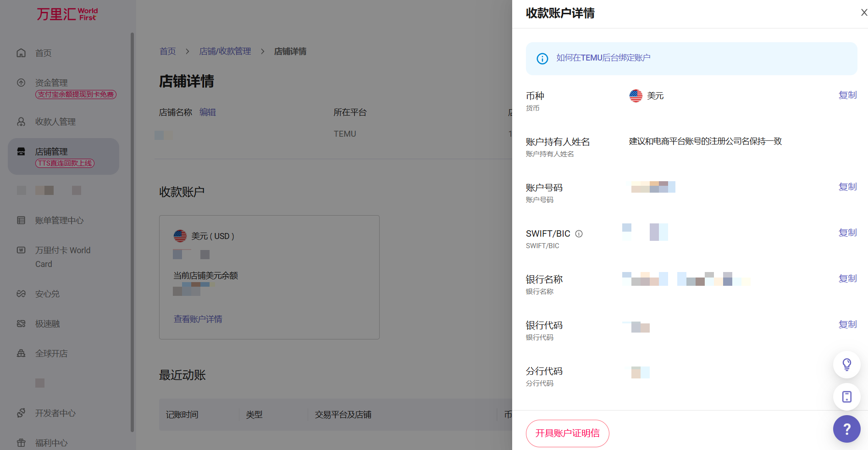This screenshot has width=868, height=450.
Task: Click the 支付宝余额提现到卡免费 promo tag
Action: coord(76,94)
